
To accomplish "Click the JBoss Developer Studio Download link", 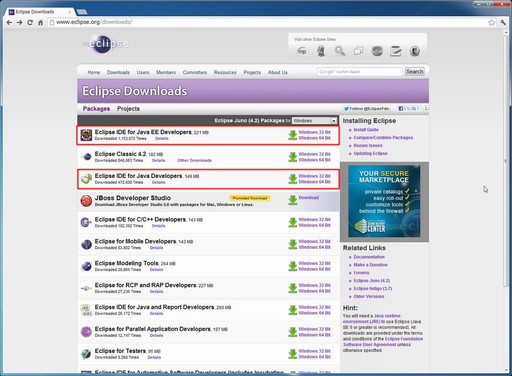I will click(309, 198).
